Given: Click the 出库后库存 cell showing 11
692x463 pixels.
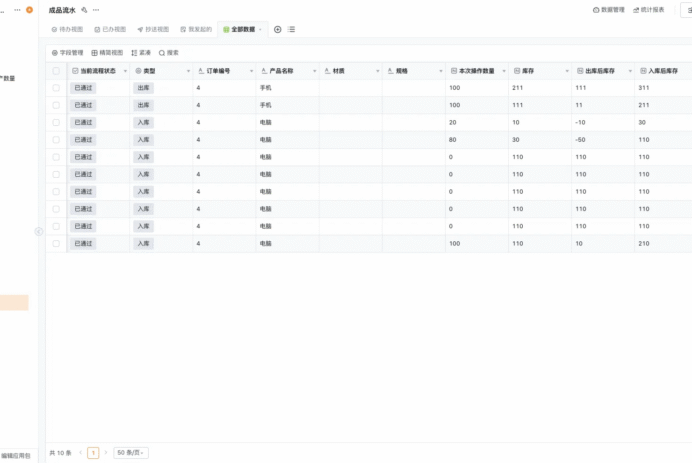Looking at the screenshot, I should click(603, 105).
